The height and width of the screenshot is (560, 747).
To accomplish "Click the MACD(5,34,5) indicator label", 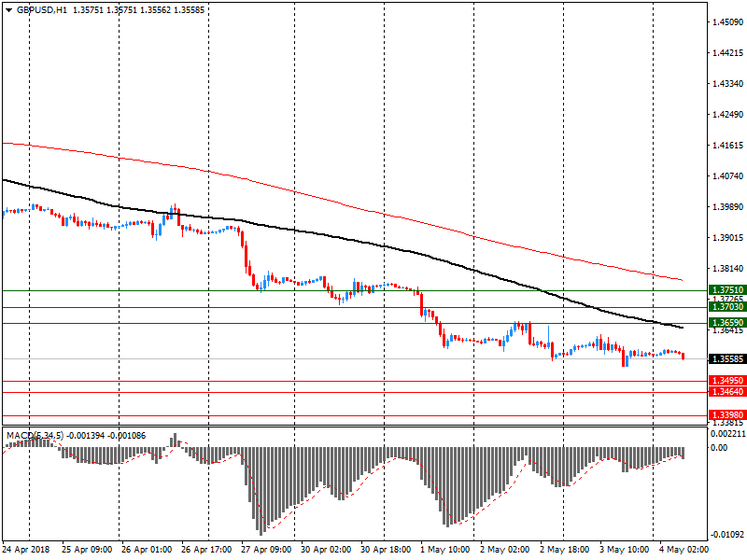I will tap(35, 436).
